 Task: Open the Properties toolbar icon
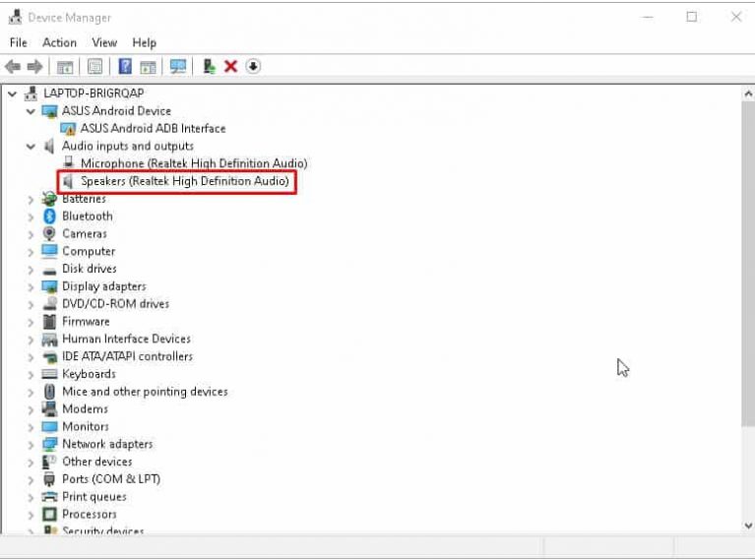(94, 67)
